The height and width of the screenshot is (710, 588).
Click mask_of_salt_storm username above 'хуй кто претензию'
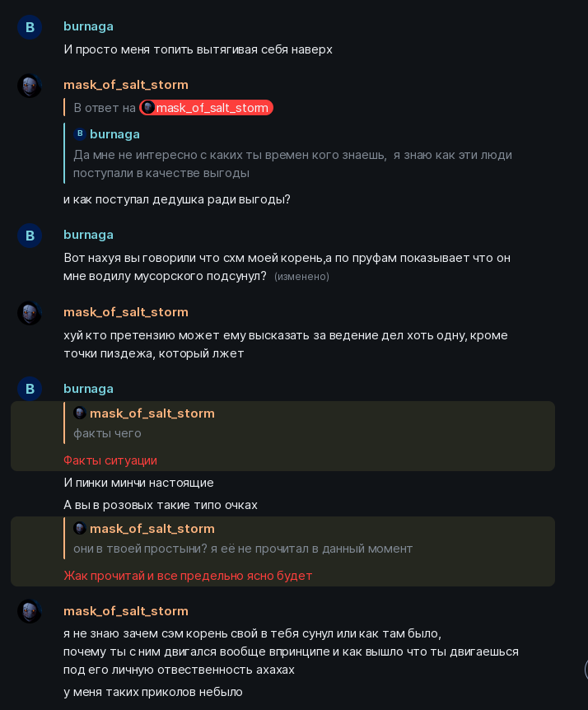[125, 312]
